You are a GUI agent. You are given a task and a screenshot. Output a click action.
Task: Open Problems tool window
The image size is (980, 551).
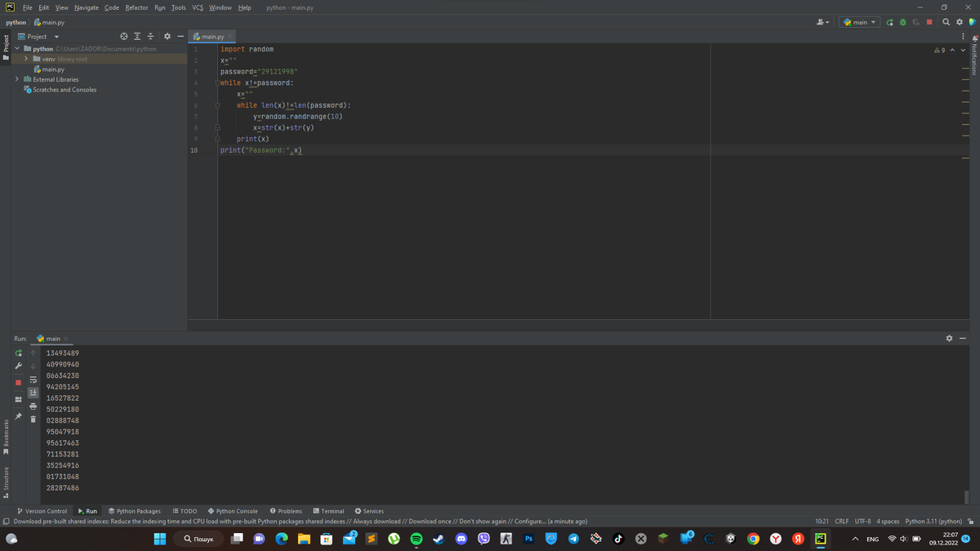[286, 511]
